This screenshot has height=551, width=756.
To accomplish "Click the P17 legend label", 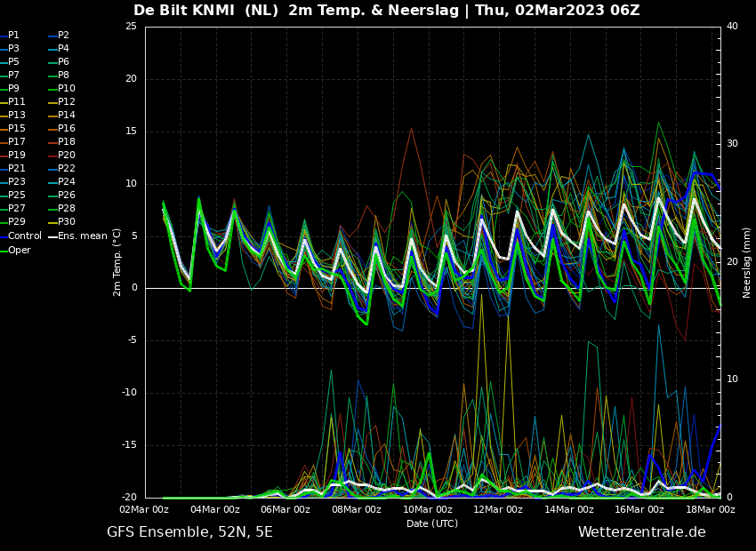I will 16,142.
